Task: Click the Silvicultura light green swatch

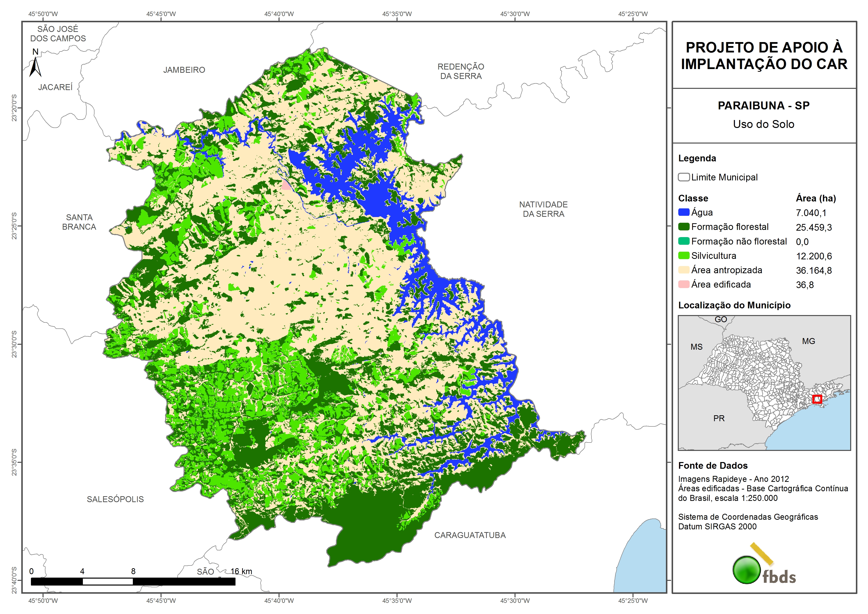Action: point(683,255)
